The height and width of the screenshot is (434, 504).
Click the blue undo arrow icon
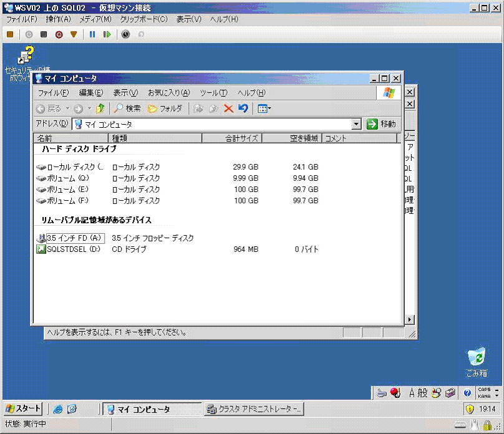pos(243,109)
